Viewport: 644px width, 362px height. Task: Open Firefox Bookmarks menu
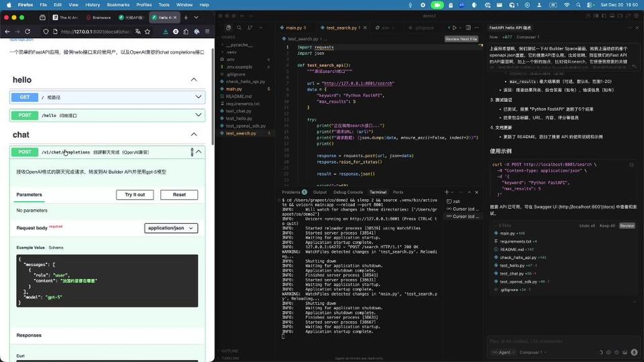(x=118, y=5)
